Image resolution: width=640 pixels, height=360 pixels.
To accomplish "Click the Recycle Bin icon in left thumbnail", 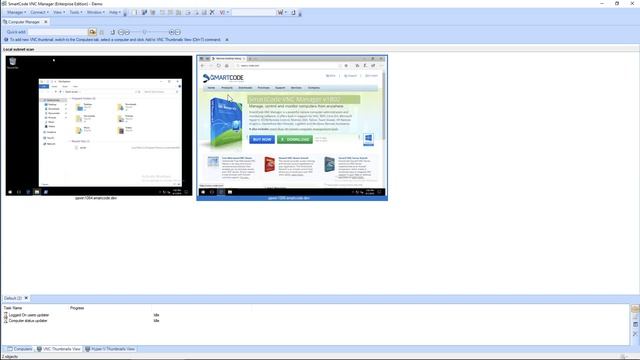I will point(13,62).
